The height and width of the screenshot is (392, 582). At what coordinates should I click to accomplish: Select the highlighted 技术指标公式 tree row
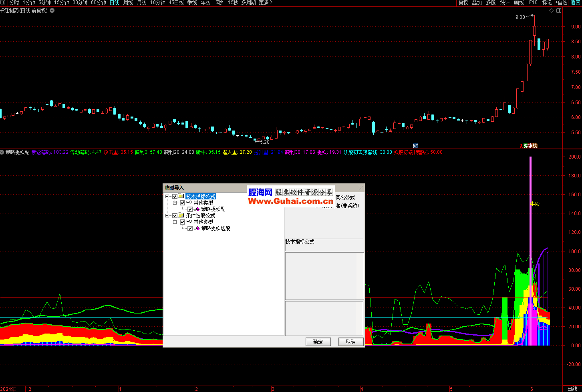coord(200,196)
